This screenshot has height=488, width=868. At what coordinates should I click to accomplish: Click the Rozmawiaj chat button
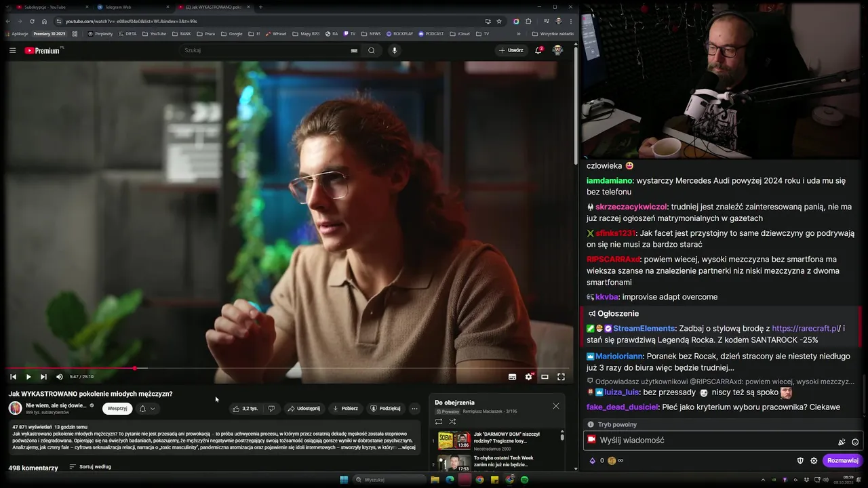tap(843, 461)
